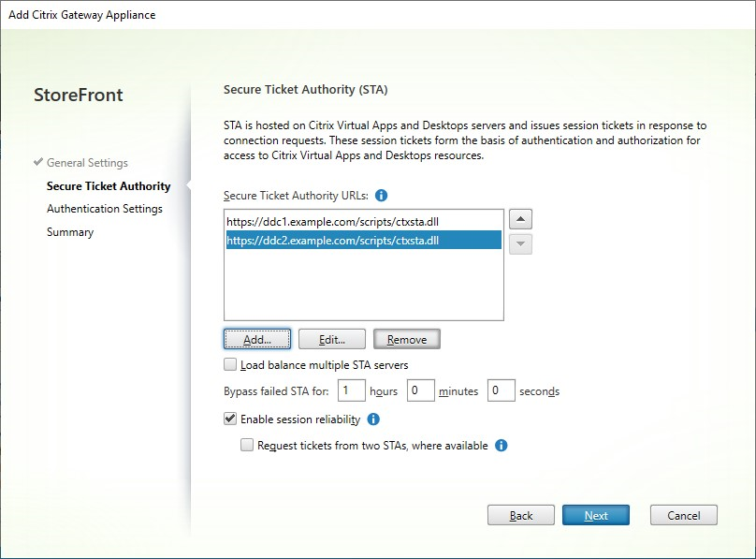
Task: Enable Load balance multiple STA servers
Action: pyautogui.click(x=231, y=365)
